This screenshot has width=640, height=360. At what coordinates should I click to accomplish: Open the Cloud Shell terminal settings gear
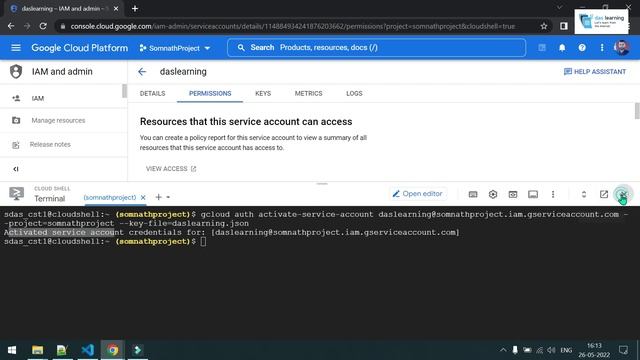(x=493, y=194)
